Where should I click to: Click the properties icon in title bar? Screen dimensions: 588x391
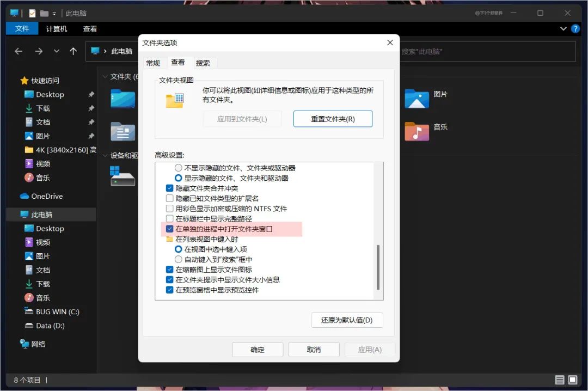[32, 13]
